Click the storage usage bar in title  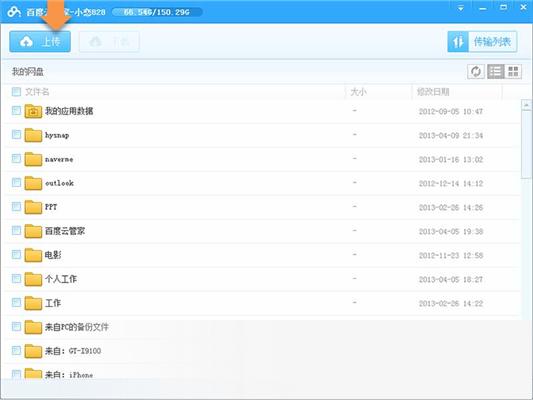pyautogui.click(x=157, y=12)
